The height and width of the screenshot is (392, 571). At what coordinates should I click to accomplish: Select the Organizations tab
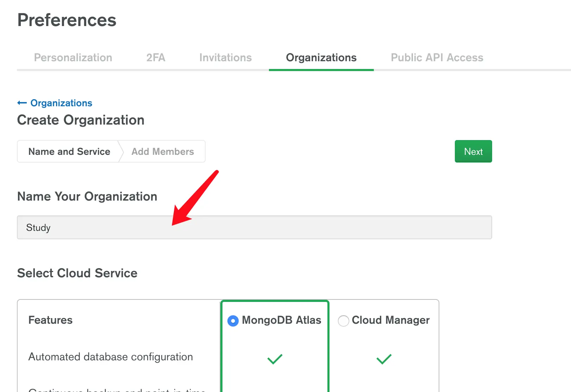click(x=321, y=57)
